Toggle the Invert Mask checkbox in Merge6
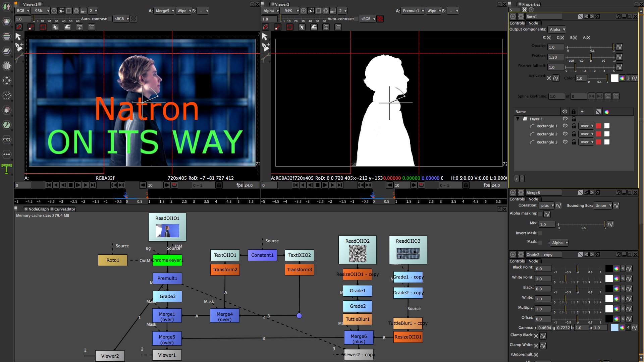Viewport: 644px width, 362px height. pos(540,233)
